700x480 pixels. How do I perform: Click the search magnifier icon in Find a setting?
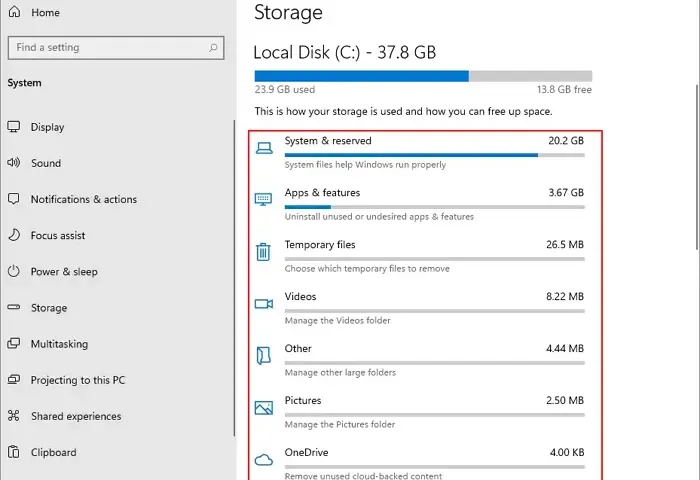coord(213,47)
